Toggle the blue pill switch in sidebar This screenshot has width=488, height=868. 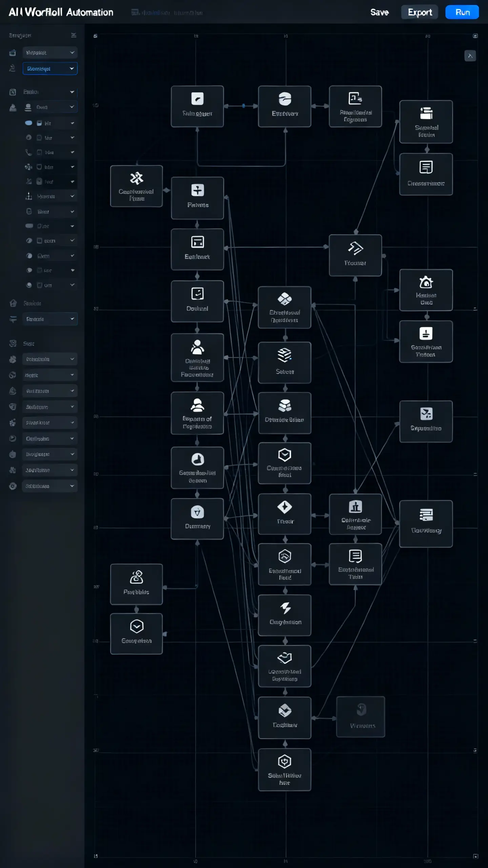point(29,123)
